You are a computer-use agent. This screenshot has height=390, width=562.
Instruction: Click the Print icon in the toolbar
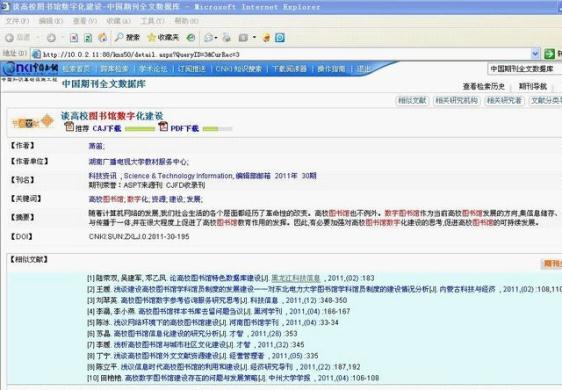pyautogui.click(x=227, y=37)
